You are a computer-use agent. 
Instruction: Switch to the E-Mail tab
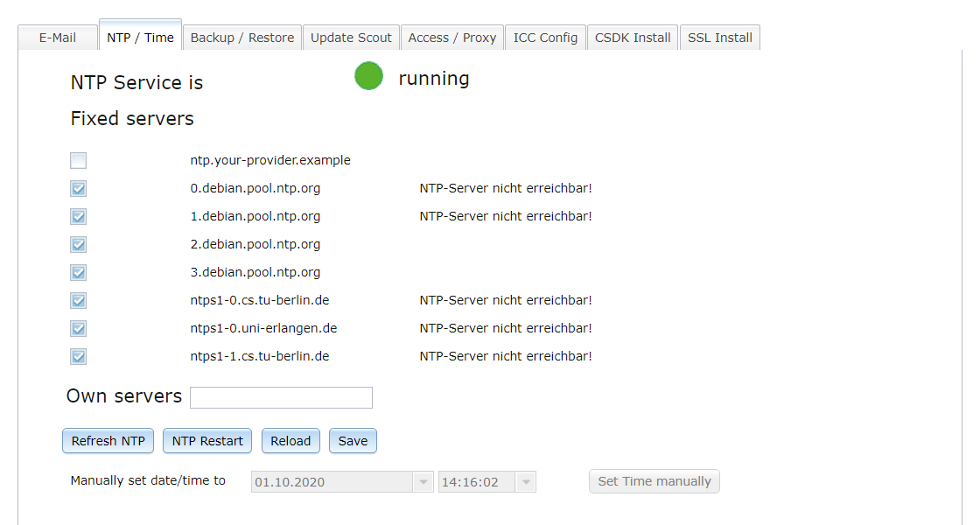click(x=58, y=38)
